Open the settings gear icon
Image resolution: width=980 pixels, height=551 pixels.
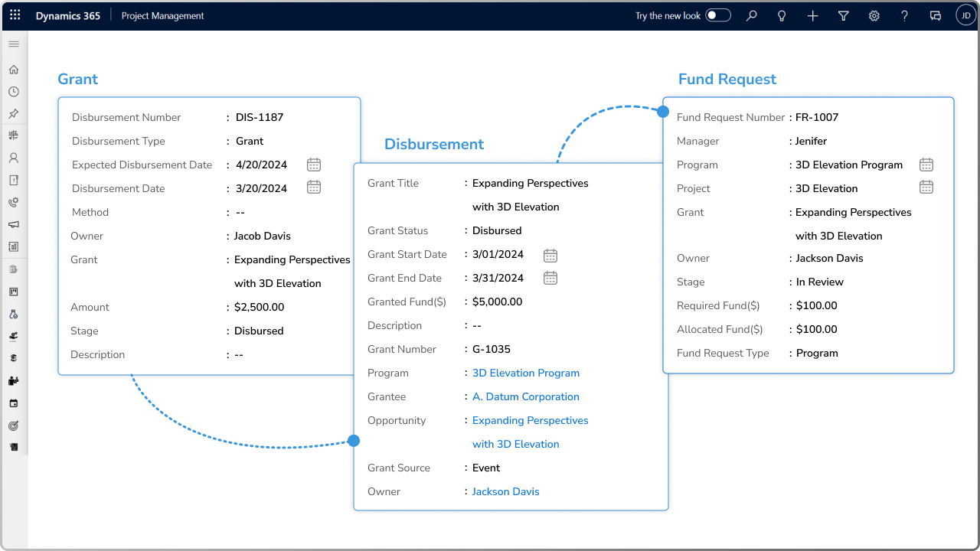874,15
